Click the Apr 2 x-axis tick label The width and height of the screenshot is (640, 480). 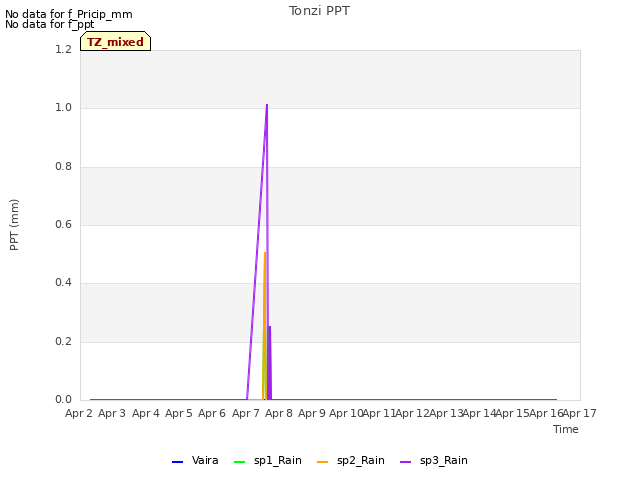coord(79,413)
